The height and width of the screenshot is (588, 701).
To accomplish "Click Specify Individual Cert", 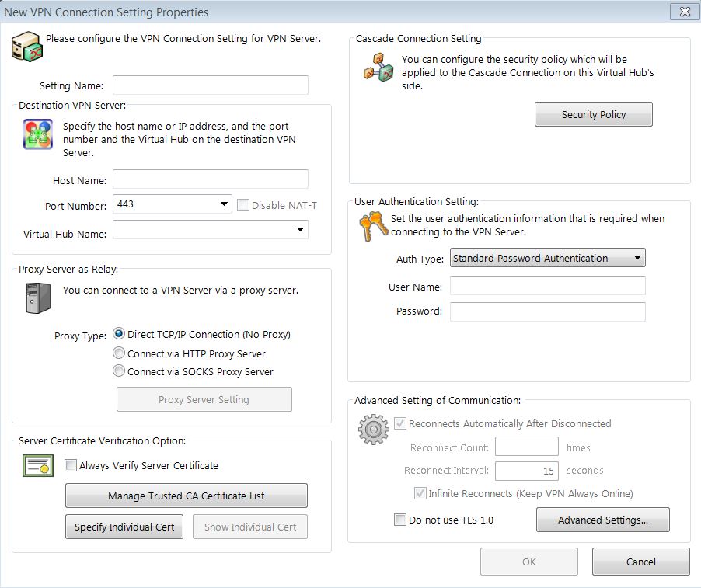I will click(x=124, y=527).
